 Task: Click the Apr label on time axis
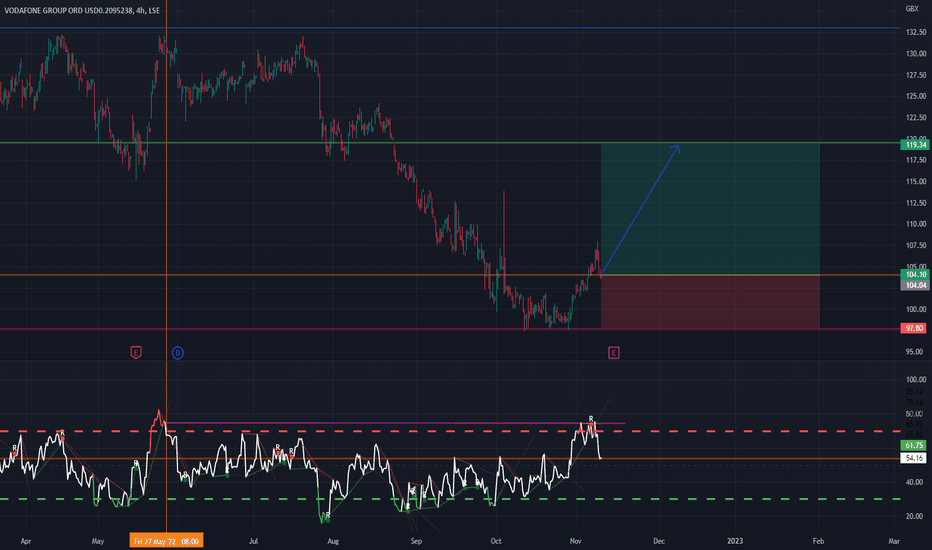(26, 541)
